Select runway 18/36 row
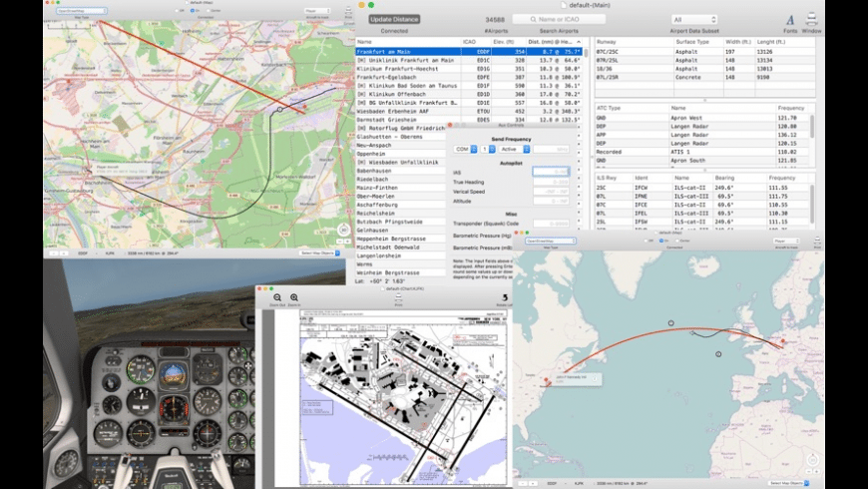 click(704, 69)
